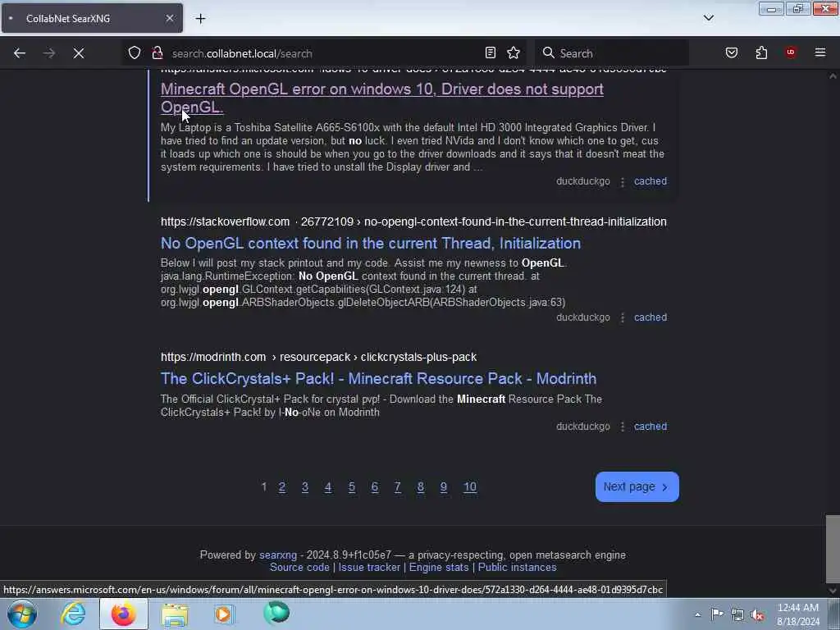Open Minecraft OpenGL error on windows 10 result
The height and width of the screenshot is (630, 840).
click(382, 98)
